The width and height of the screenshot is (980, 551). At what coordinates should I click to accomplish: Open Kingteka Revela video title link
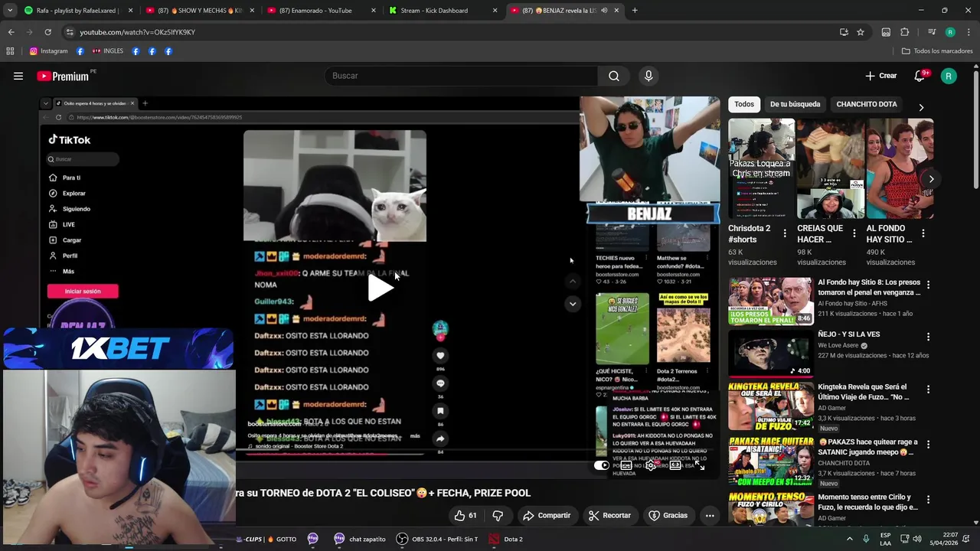863,392
